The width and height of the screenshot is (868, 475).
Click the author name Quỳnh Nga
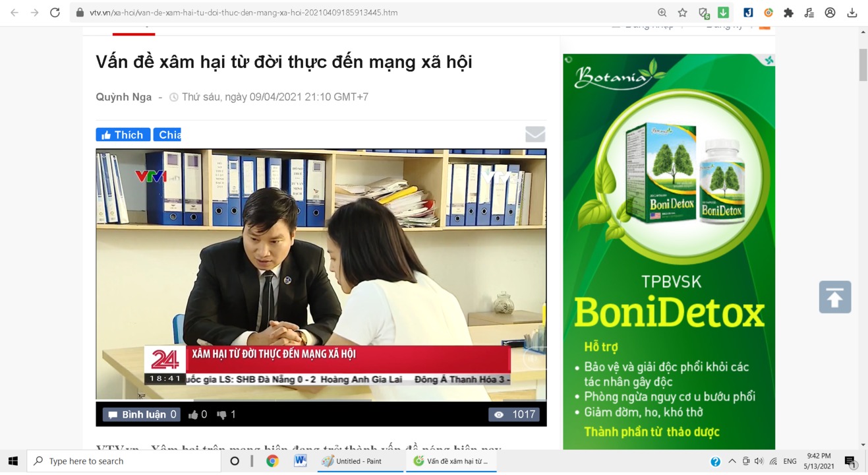pos(123,97)
